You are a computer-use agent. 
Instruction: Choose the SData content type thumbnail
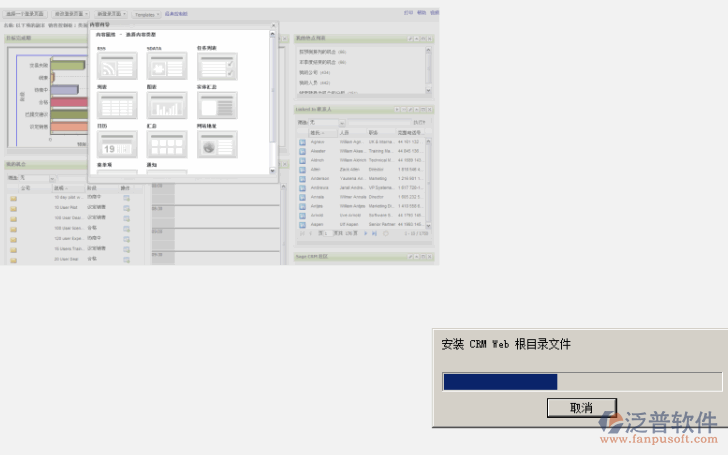(167, 67)
